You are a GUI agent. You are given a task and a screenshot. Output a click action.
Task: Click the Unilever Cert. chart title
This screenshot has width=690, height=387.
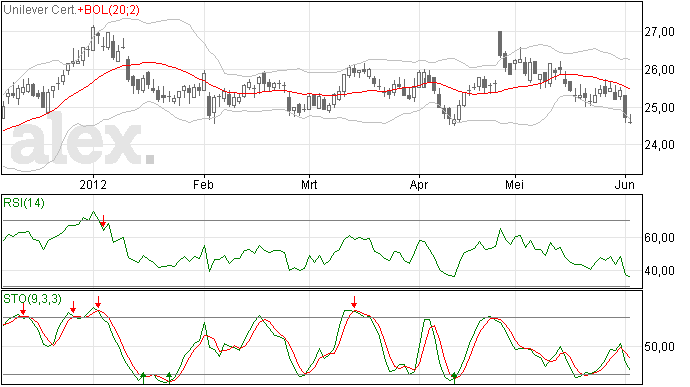(40, 10)
